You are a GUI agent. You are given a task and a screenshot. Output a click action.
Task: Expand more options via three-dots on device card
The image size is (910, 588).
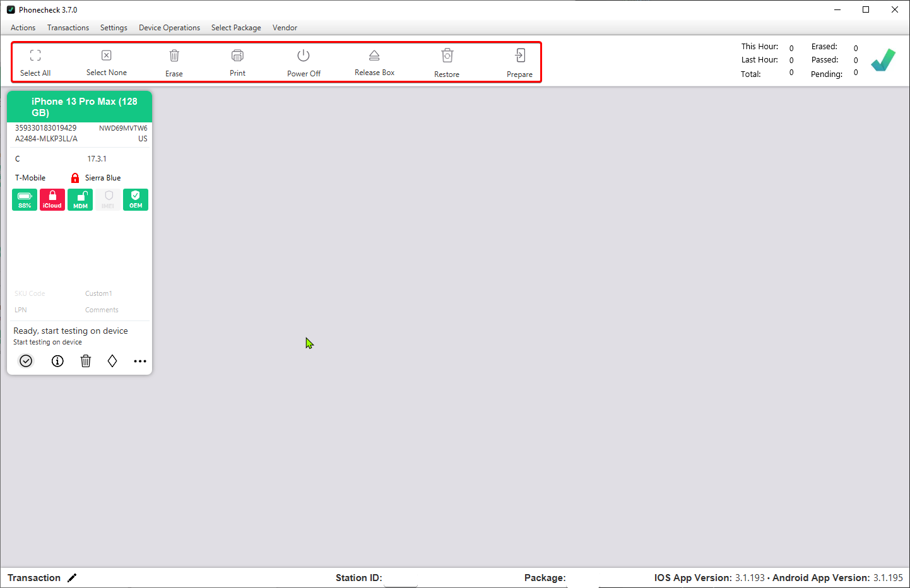click(140, 361)
